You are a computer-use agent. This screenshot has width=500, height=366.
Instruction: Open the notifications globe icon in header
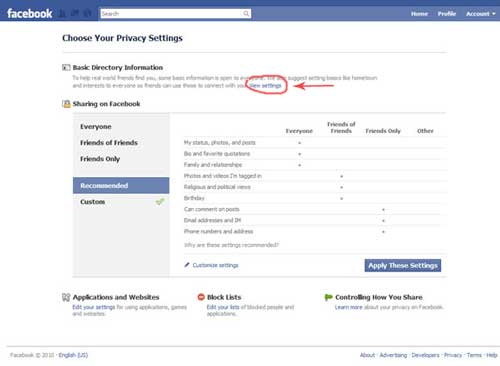point(87,13)
